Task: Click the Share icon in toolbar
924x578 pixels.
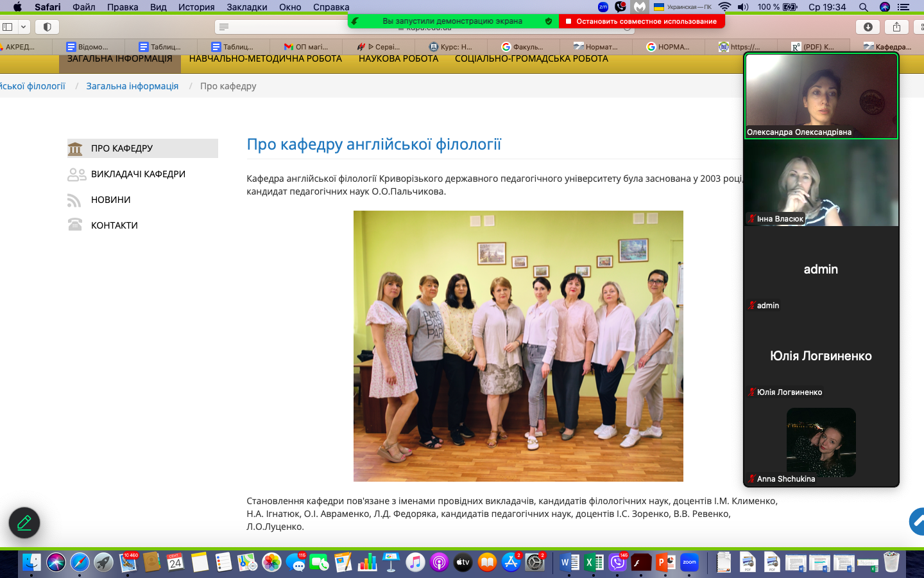Action: tap(896, 27)
